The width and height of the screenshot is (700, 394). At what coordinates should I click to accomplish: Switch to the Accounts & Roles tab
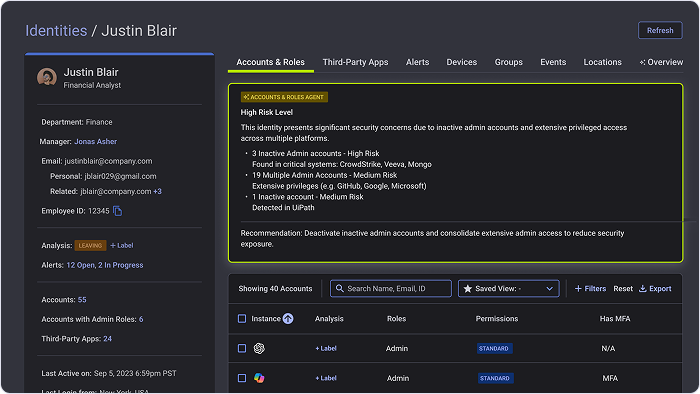(271, 62)
